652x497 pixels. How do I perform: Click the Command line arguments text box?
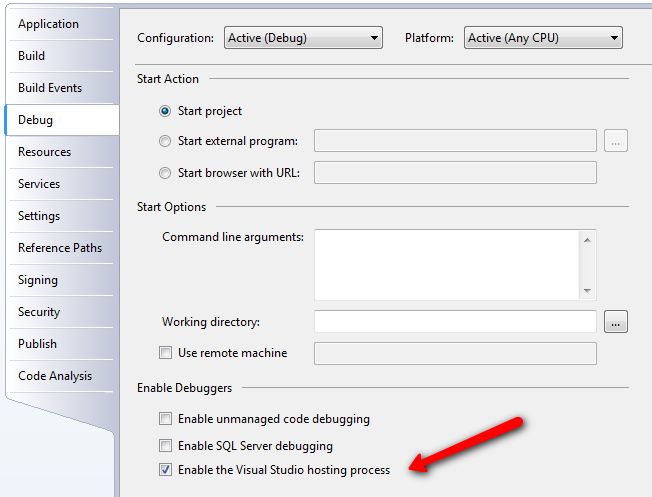pos(446,264)
